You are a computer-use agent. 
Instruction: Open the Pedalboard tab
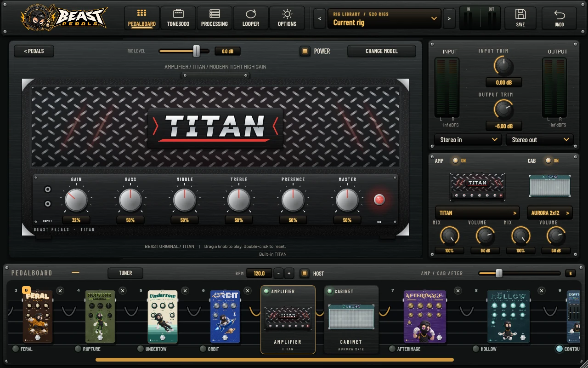point(141,18)
